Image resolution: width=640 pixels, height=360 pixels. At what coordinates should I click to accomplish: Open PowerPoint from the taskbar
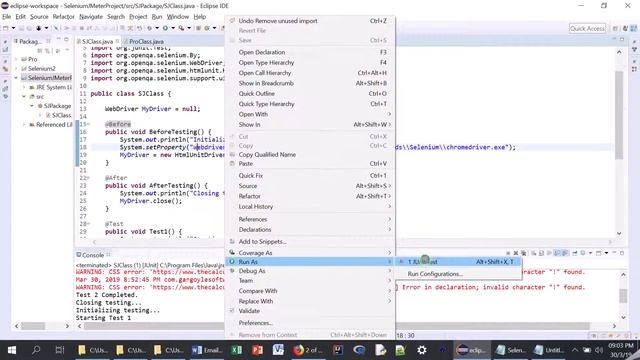257,350
